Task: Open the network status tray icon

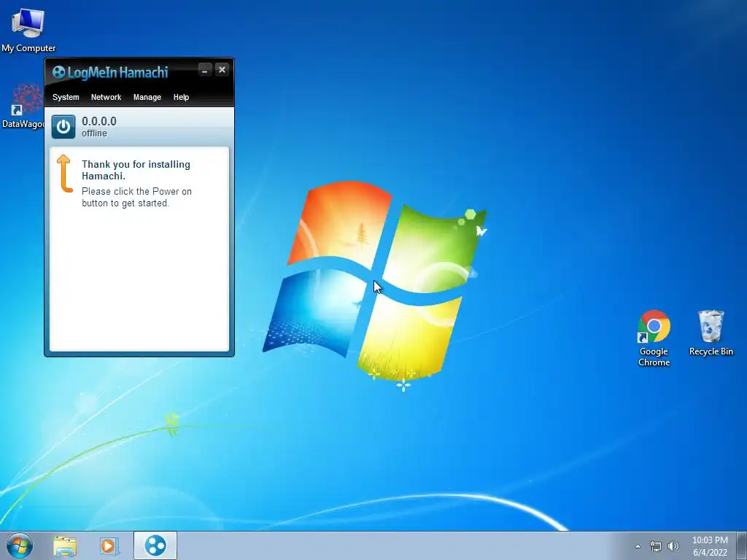Action: [656, 546]
